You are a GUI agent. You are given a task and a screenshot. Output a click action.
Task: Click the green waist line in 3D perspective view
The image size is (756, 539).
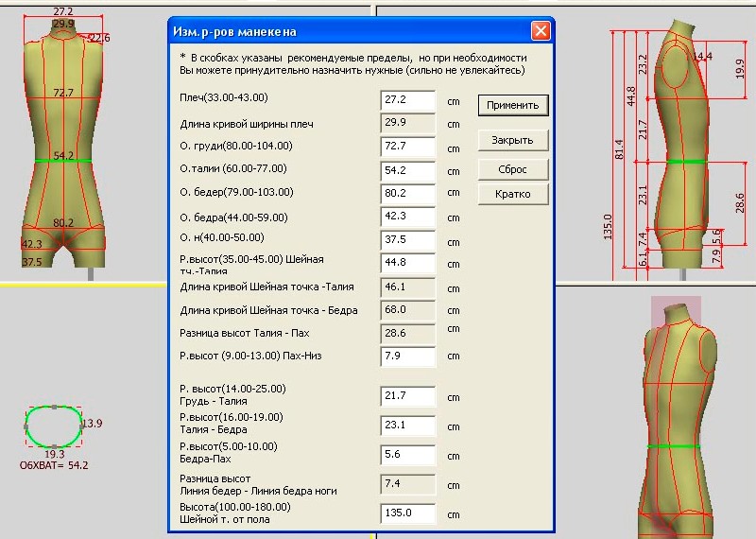(673, 446)
